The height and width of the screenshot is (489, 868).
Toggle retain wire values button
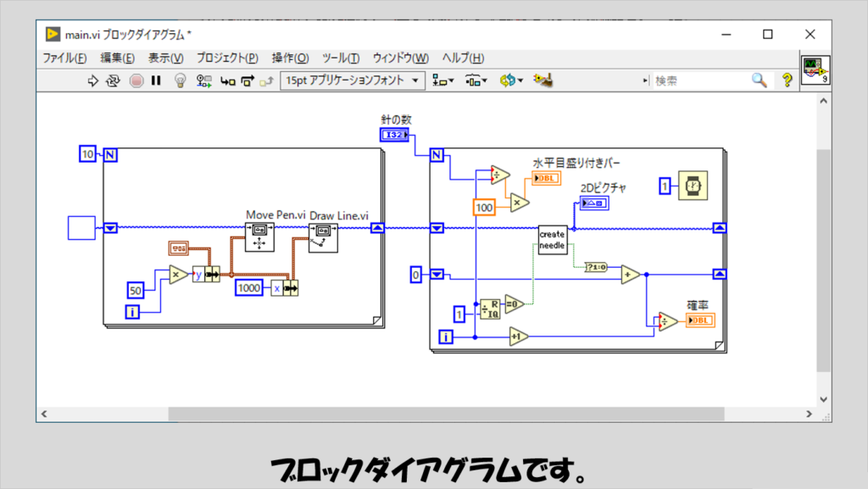click(x=204, y=81)
